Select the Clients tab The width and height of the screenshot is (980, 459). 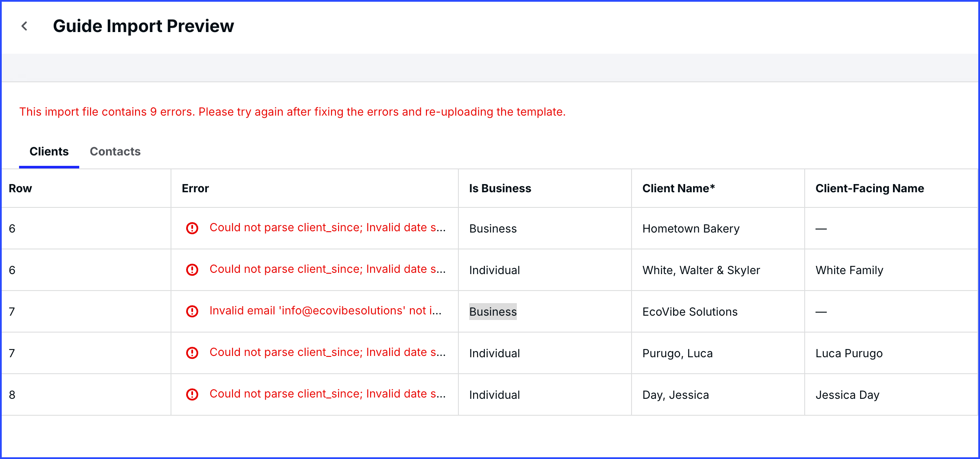[x=49, y=152]
